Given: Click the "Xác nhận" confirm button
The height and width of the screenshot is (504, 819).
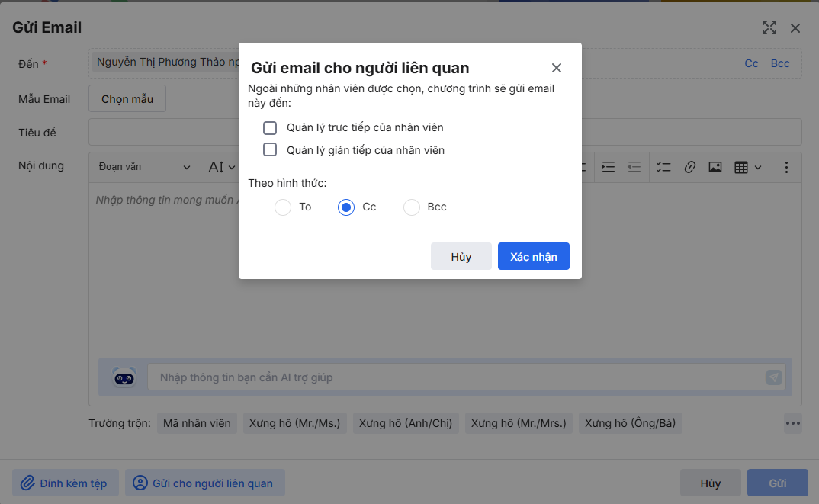Looking at the screenshot, I should [534, 257].
